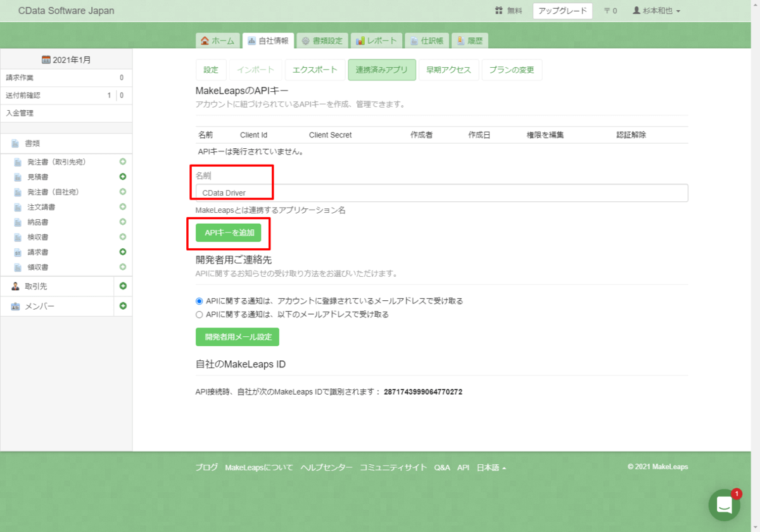Open the ブログ footer link

click(x=206, y=467)
